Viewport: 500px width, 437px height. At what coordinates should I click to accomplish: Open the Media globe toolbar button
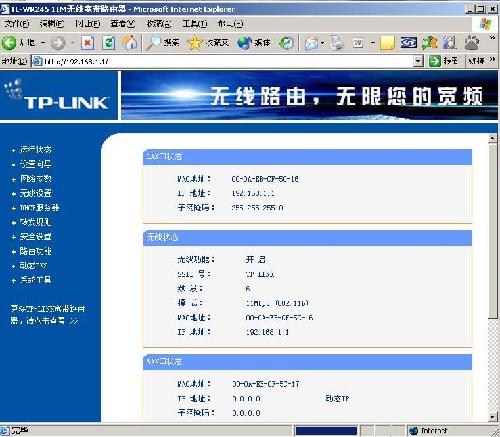coord(254,43)
